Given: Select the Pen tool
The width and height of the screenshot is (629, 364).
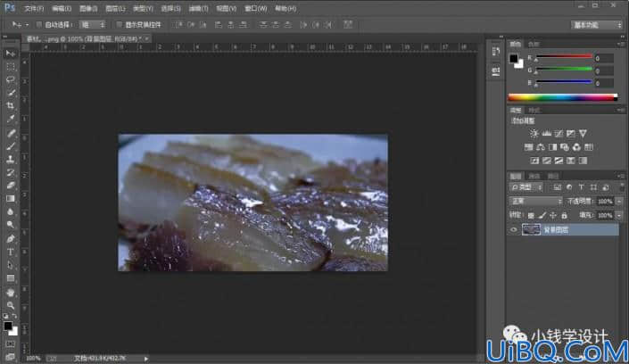Looking at the screenshot, I should 11,239.
